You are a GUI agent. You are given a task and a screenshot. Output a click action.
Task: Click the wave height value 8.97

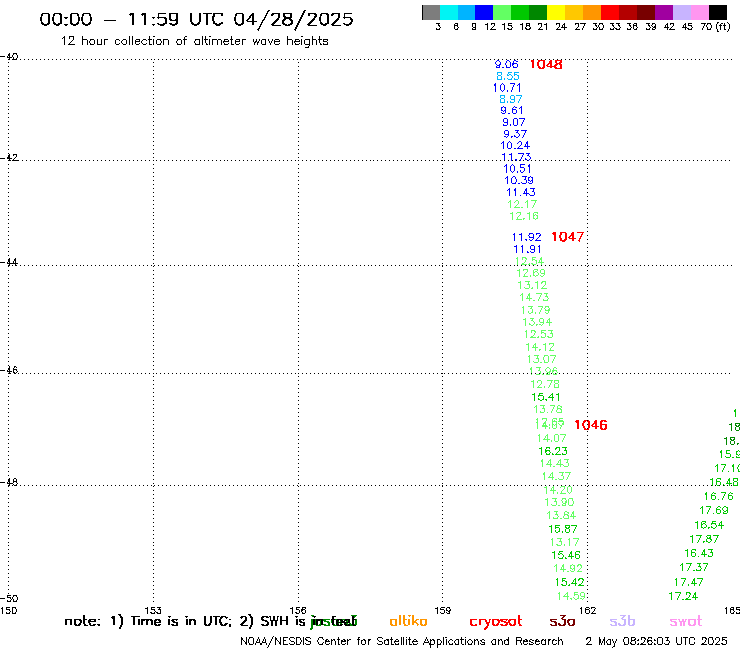point(511,99)
